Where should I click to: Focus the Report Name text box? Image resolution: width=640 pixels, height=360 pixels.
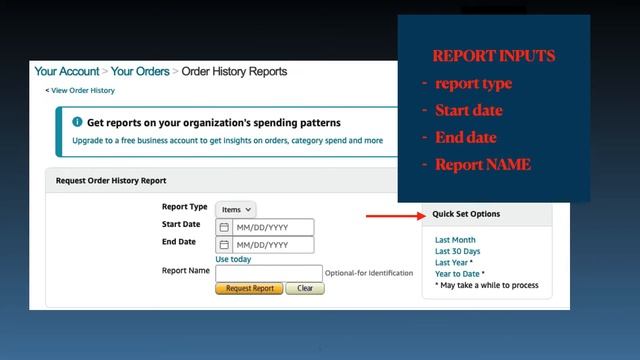[269, 273]
